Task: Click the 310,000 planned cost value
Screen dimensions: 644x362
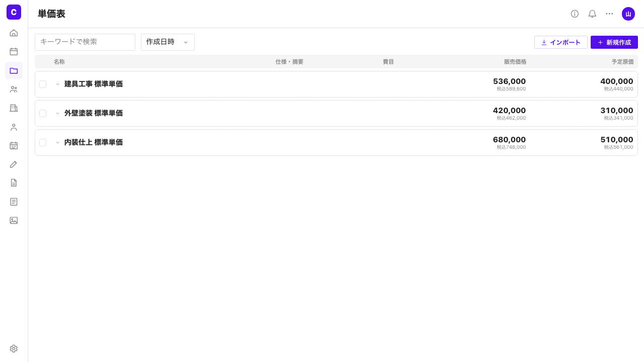Action: click(617, 111)
